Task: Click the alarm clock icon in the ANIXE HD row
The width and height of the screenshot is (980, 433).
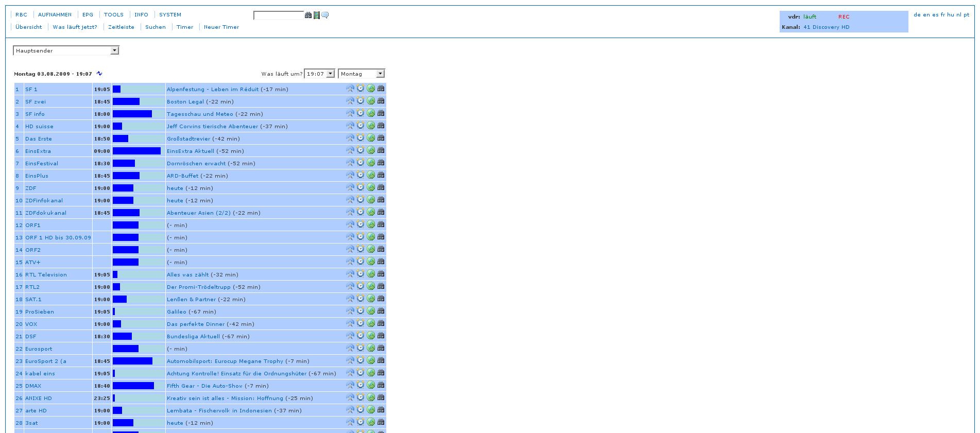Action: click(360, 397)
